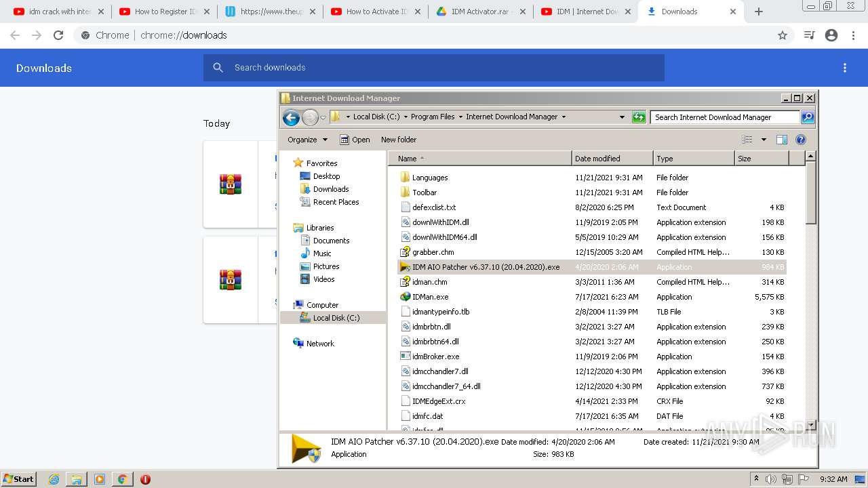Click the Explorer Back arrow button

[291, 117]
